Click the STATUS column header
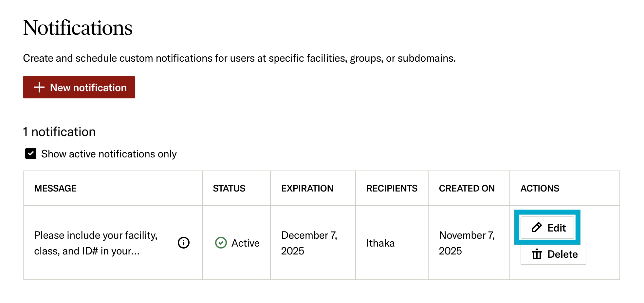644x303 pixels. tap(229, 188)
